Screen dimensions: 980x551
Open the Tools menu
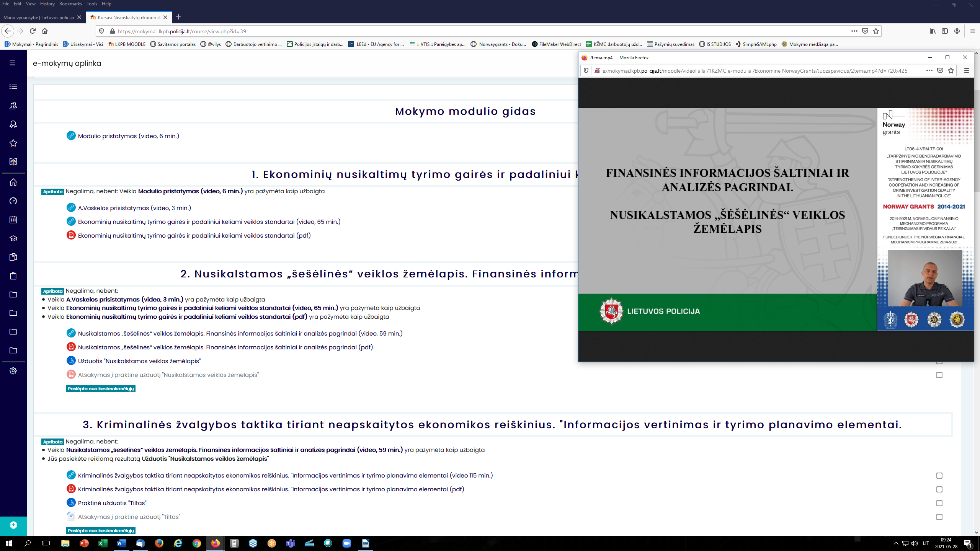92,4
